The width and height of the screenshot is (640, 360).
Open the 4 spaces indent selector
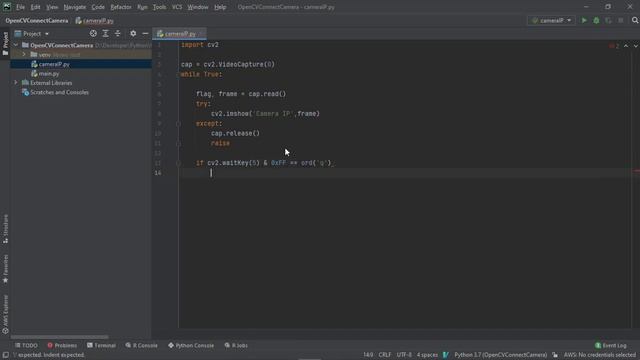point(427,355)
